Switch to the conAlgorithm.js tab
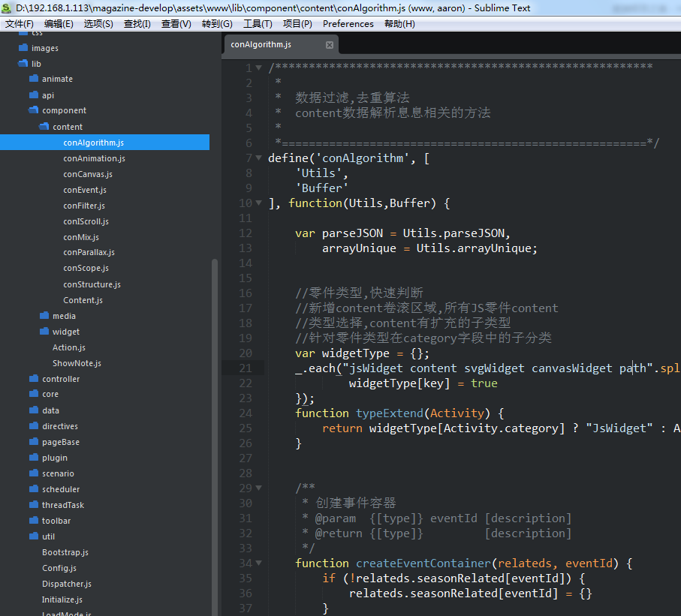681x616 pixels. (x=280, y=45)
